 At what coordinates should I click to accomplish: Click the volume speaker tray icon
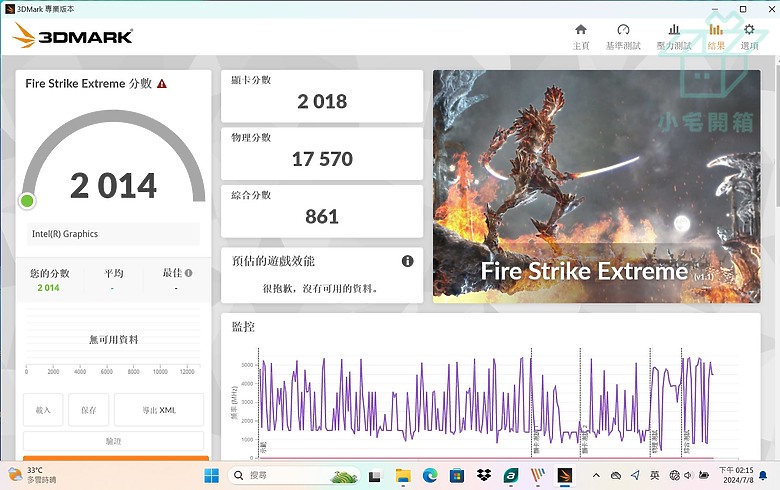tap(688, 476)
